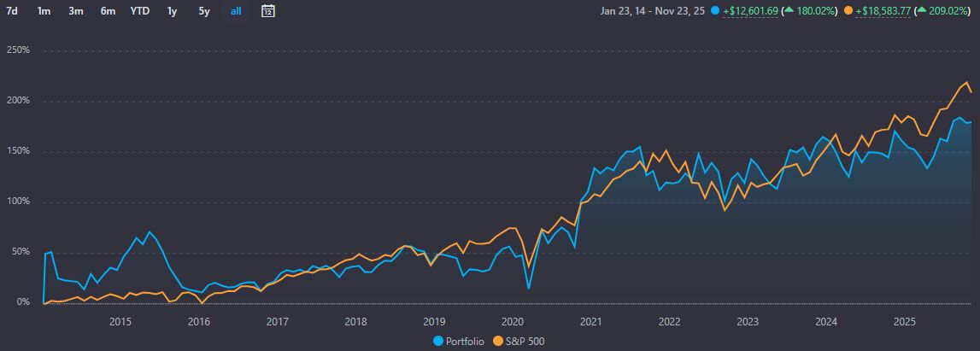Click the blue Portfolio dot in header
Screen dimensions: 980x351
715,11
